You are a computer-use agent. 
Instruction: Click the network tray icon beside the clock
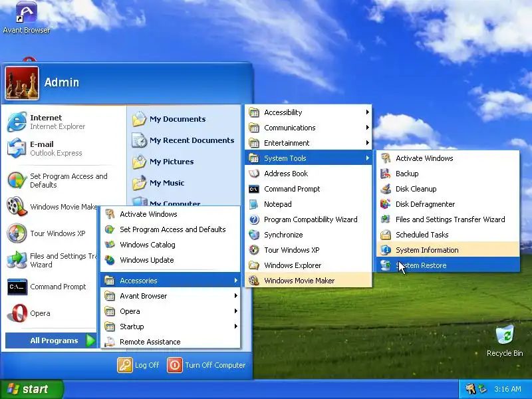coord(482,389)
